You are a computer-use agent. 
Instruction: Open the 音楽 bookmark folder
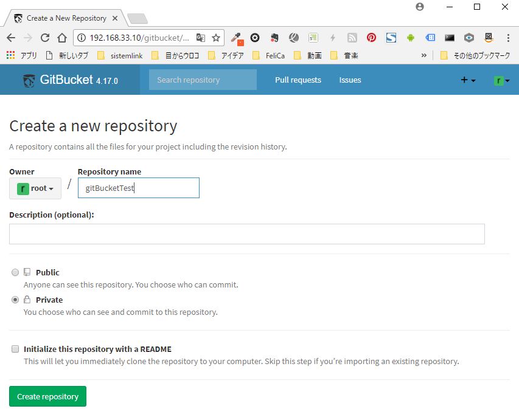coord(344,55)
